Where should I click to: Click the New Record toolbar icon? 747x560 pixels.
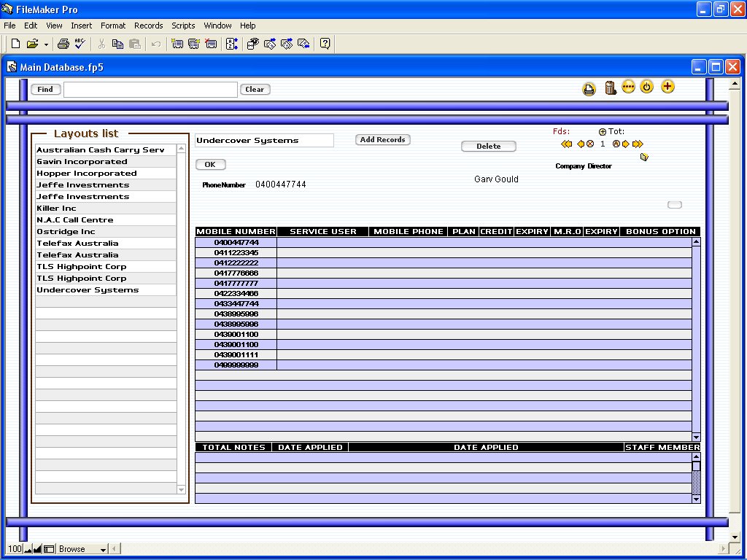coord(177,44)
